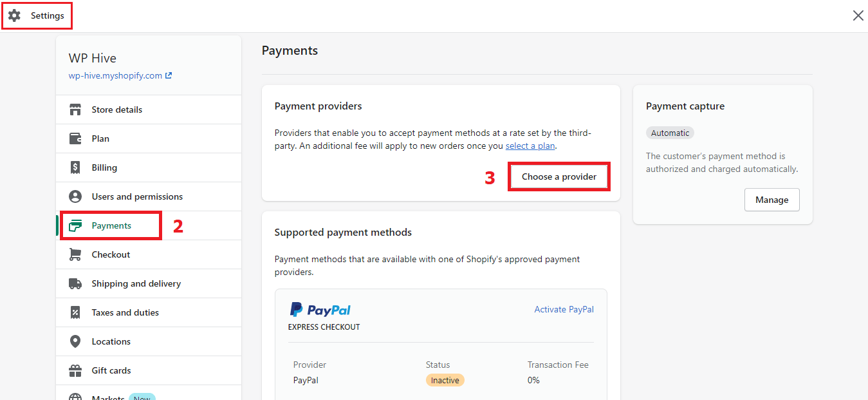Click the Checkout cart icon
This screenshot has width=868, height=400.
(x=75, y=254)
